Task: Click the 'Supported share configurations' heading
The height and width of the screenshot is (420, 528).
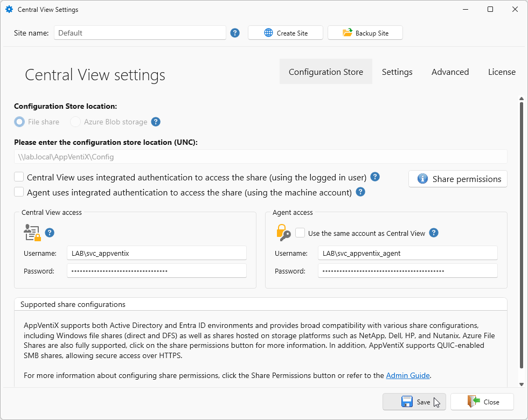Action: [73, 304]
